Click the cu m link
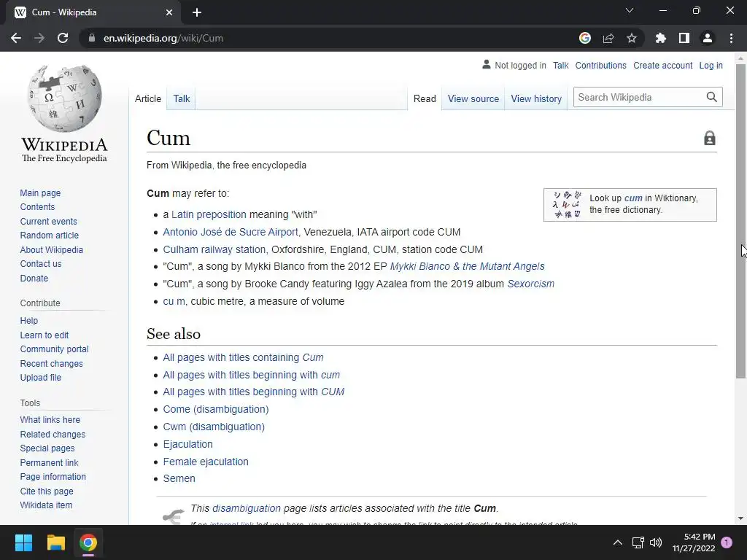This screenshot has height=560, width=747. 174,301
